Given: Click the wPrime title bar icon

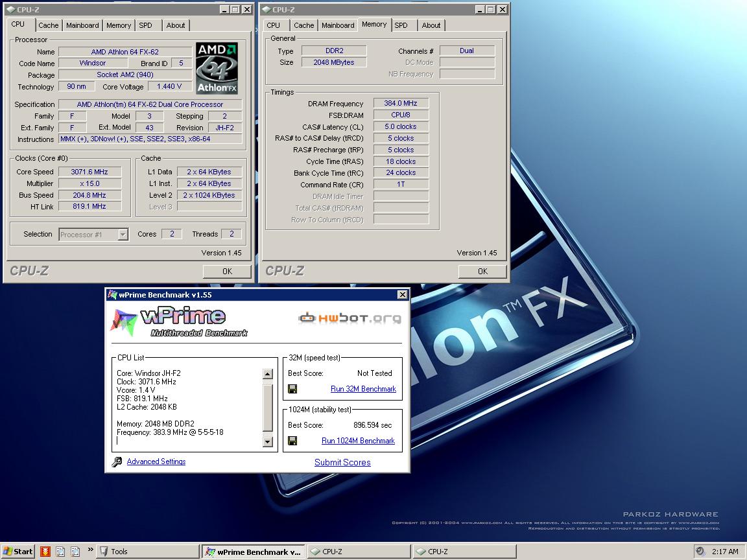Looking at the screenshot, I should pos(112,295).
